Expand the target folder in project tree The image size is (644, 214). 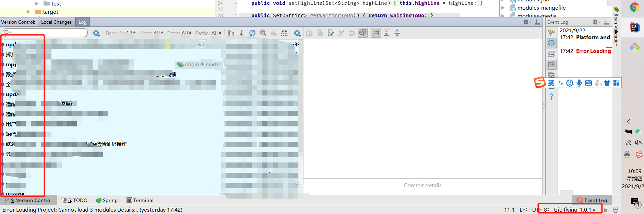click(x=28, y=12)
